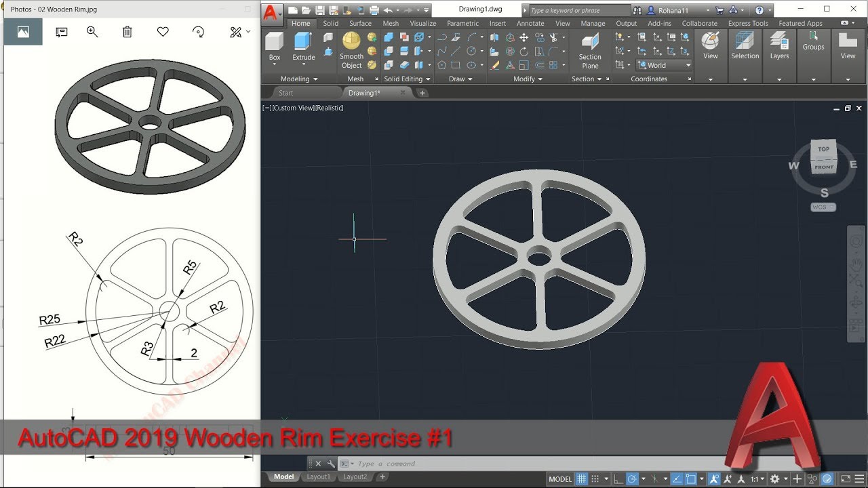868x488 pixels.
Task: Click the Section Plane tool
Action: (590, 49)
